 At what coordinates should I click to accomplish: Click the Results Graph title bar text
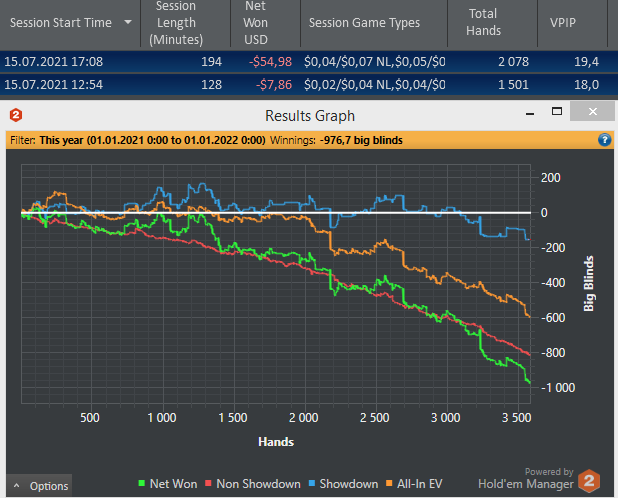tap(310, 116)
